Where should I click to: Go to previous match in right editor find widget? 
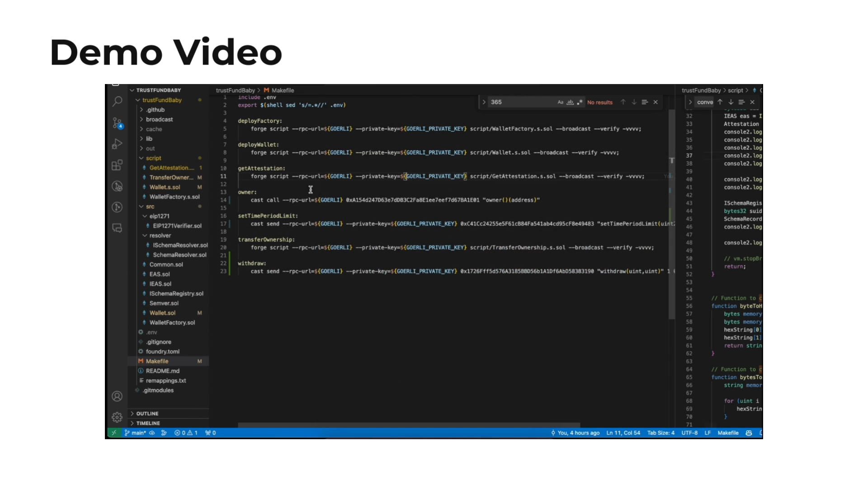(x=720, y=102)
